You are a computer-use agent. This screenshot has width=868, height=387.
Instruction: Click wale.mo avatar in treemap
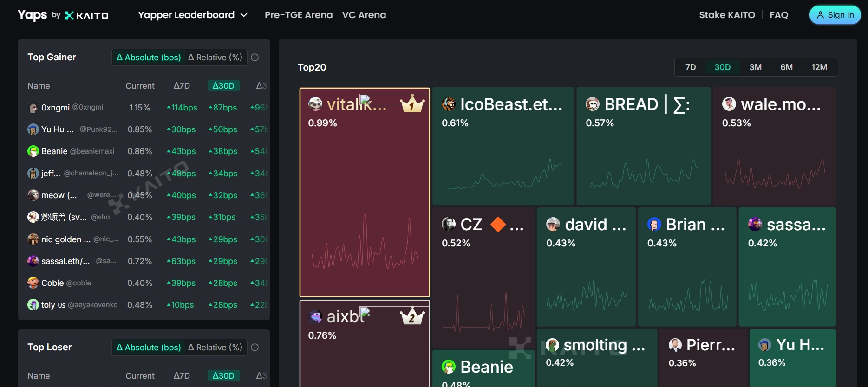click(x=729, y=104)
